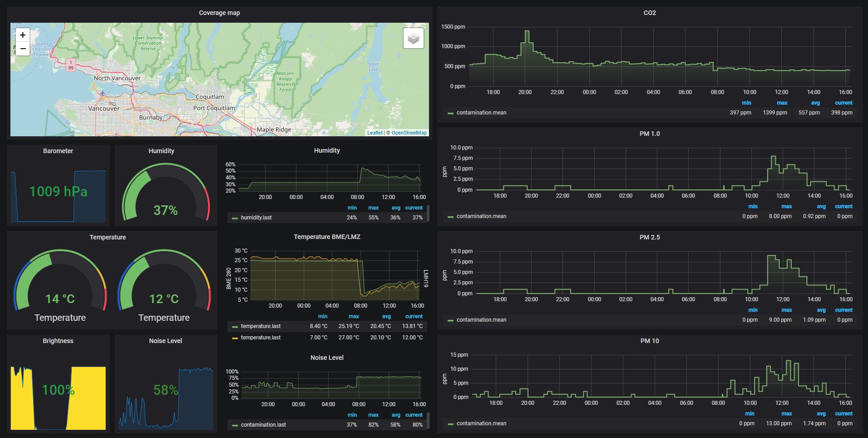Click the green swatch beside humidity.last

pos(235,218)
